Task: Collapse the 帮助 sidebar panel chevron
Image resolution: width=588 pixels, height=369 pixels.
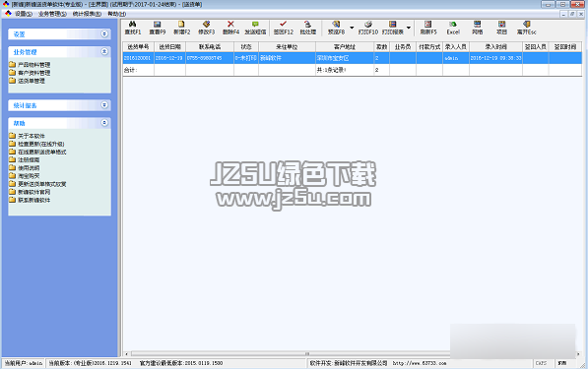Action: [x=104, y=122]
